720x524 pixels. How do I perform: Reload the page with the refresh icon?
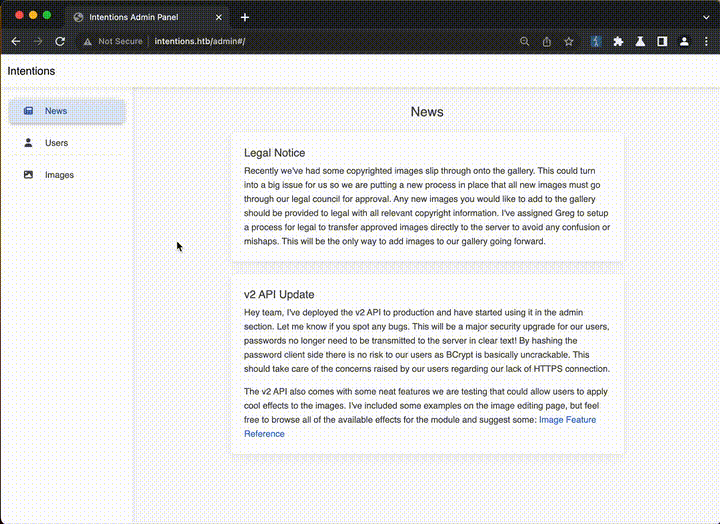click(x=60, y=41)
